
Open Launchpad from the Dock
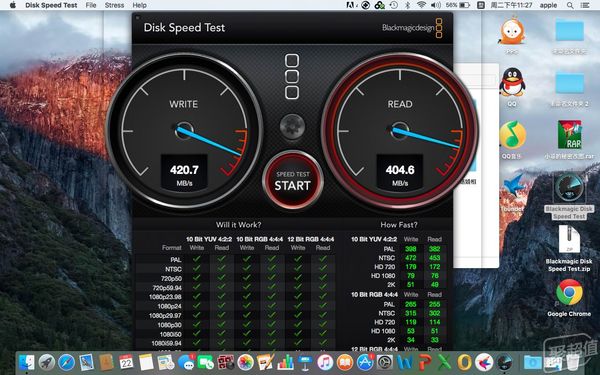pos(46,362)
